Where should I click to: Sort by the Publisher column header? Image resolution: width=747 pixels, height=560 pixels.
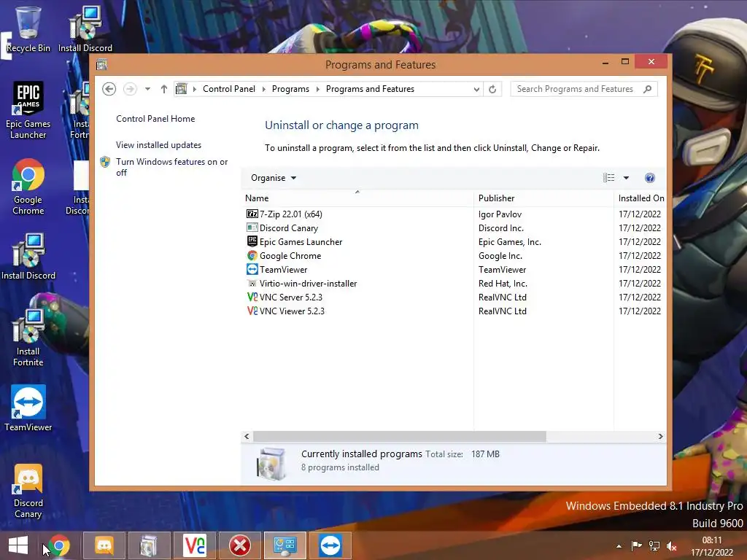pos(543,198)
